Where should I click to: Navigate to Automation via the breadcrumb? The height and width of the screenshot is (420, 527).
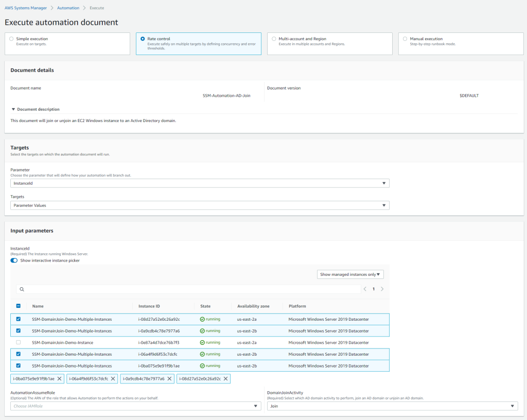[68, 8]
